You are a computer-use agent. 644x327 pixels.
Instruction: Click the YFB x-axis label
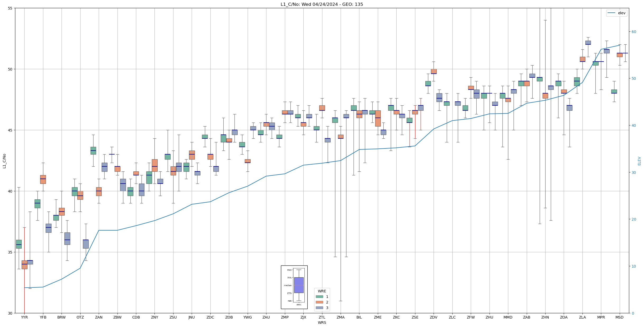(43, 317)
